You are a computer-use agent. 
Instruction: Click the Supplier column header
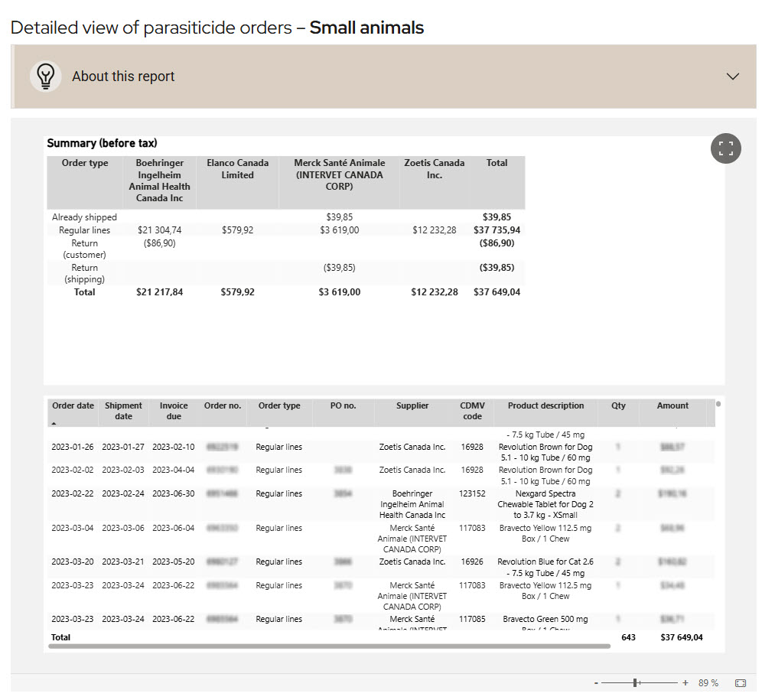[x=412, y=406]
